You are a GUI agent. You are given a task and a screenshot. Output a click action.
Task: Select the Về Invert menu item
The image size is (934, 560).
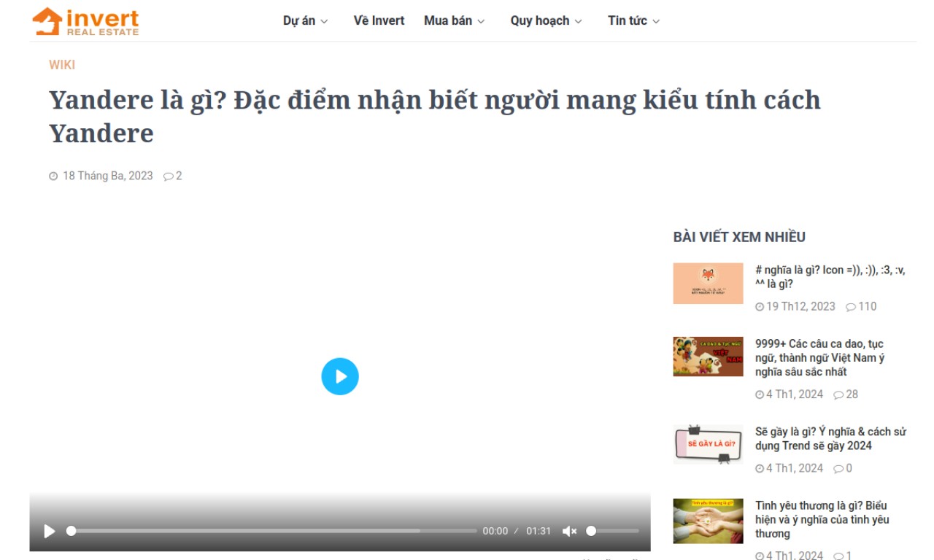coord(379,20)
